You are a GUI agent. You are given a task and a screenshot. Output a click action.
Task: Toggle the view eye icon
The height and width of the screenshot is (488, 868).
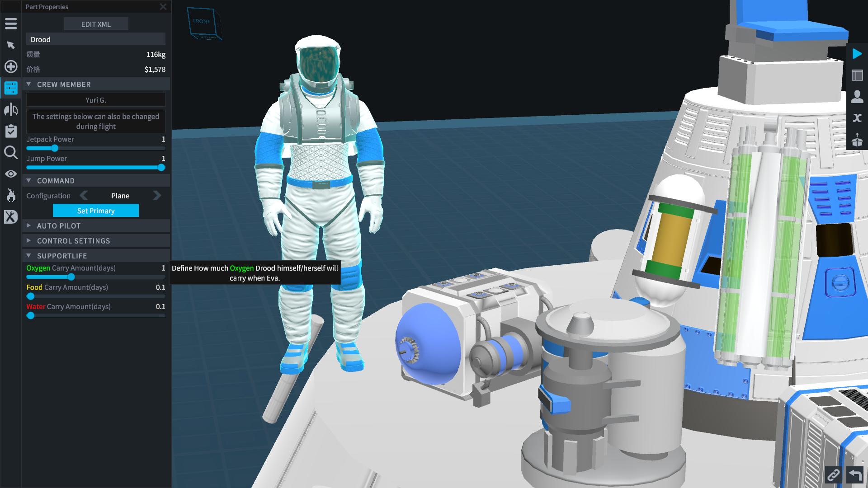tap(11, 174)
